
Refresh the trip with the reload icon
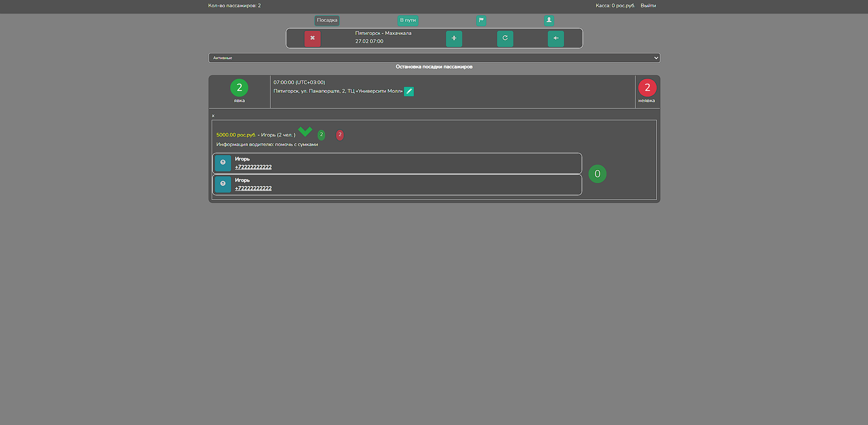[505, 38]
